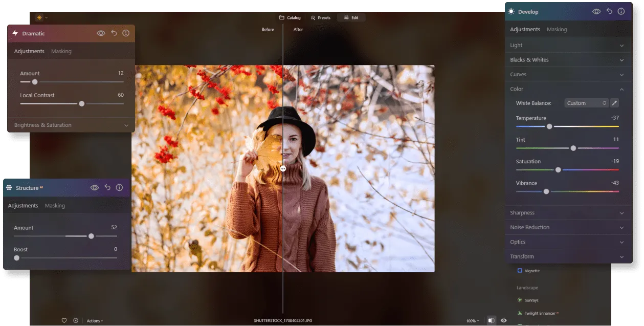Expand the Noise Reduction section
This screenshot has height=326, width=644.
pos(567,227)
